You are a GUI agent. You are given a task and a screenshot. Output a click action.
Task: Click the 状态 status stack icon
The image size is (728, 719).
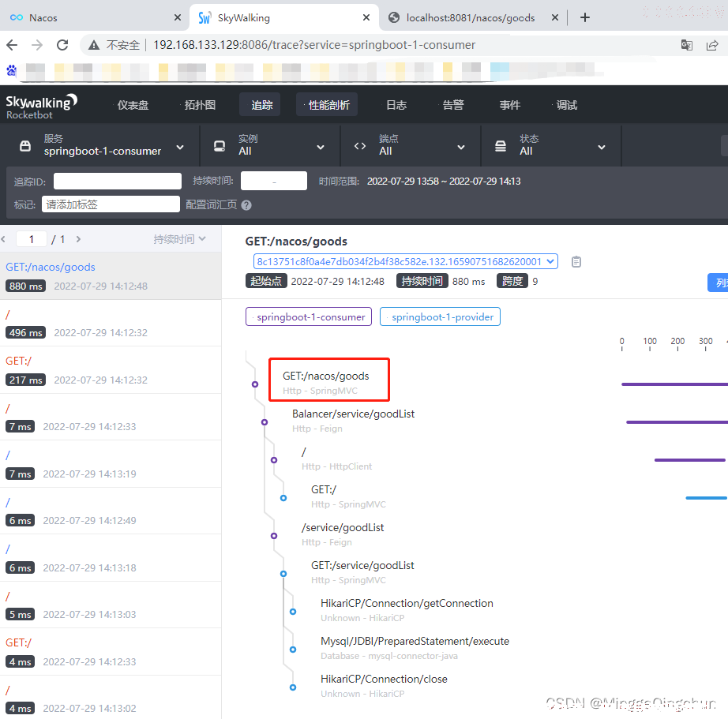pos(501,146)
